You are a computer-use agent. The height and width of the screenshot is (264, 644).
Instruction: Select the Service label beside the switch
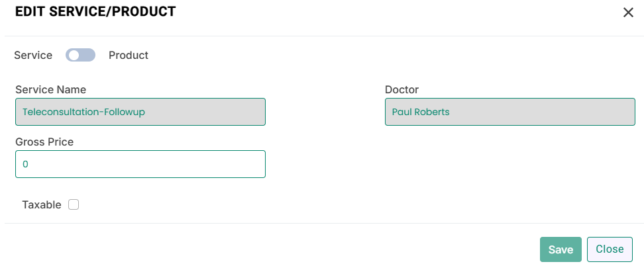click(33, 56)
